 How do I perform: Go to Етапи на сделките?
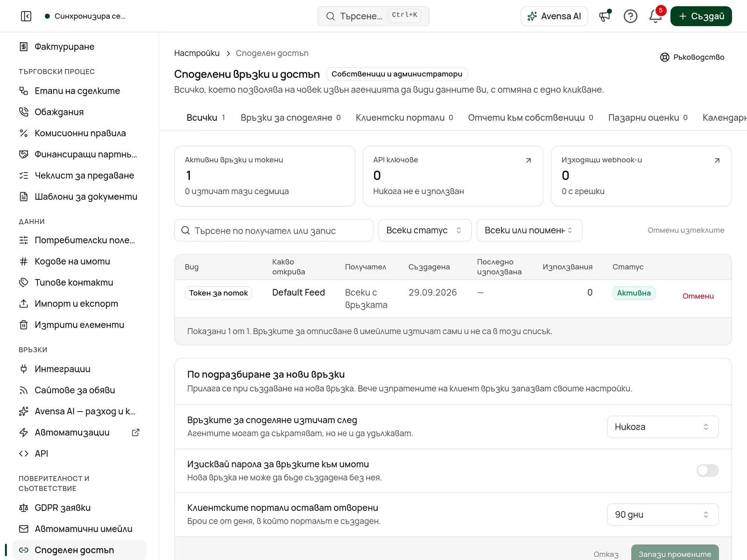coord(79,91)
